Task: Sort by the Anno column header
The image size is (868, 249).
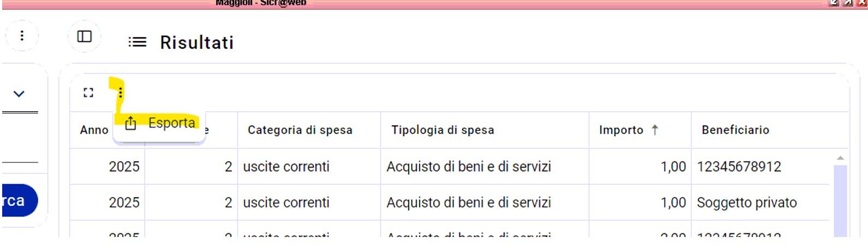Action: click(x=94, y=130)
